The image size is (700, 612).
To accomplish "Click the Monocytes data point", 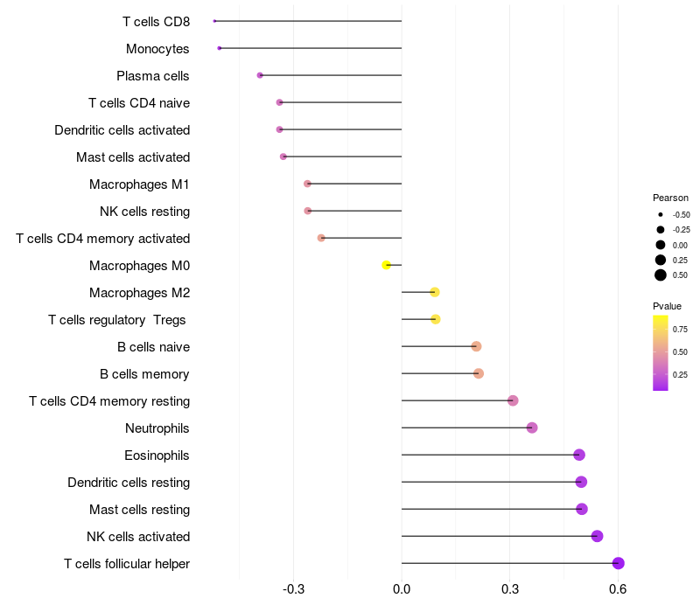I will (x=220, y=48).
